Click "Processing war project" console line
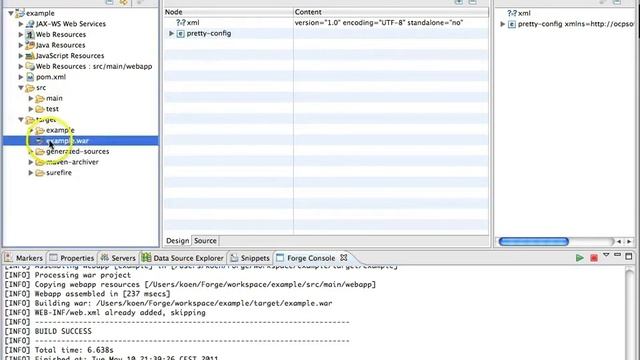This screenshot has height=360, width=640. pyautogui.click(x=68, y=275)
